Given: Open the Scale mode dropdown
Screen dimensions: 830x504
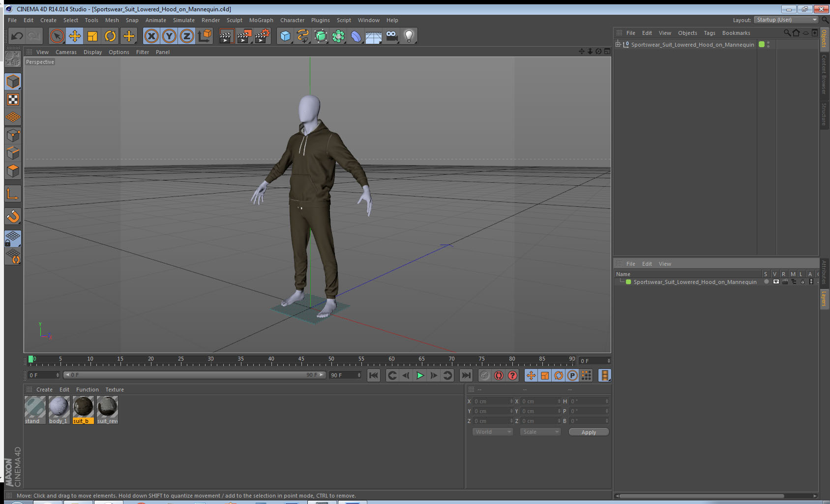Looking at the screenshot, I should tap(540, 432).
